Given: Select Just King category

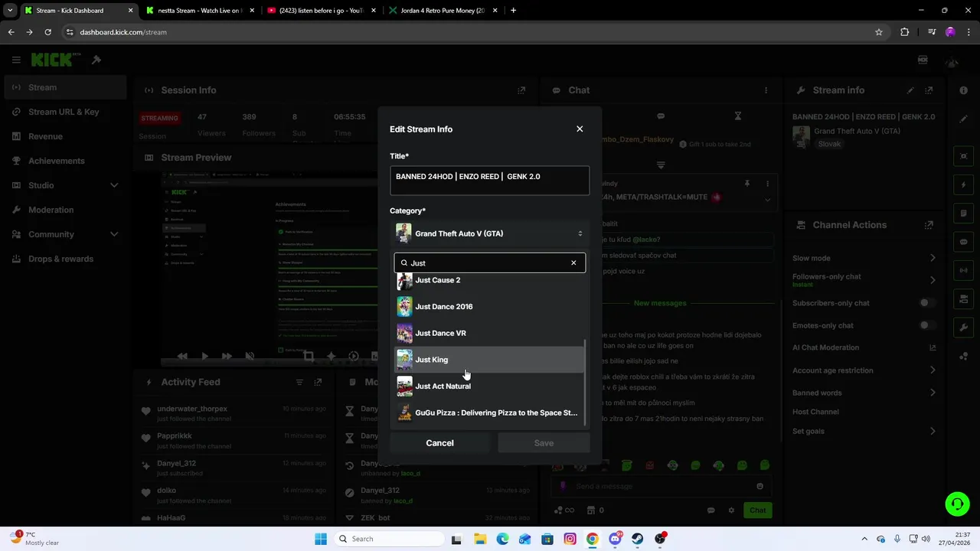Looking at the screenshot, I should (x=489, y=360).
